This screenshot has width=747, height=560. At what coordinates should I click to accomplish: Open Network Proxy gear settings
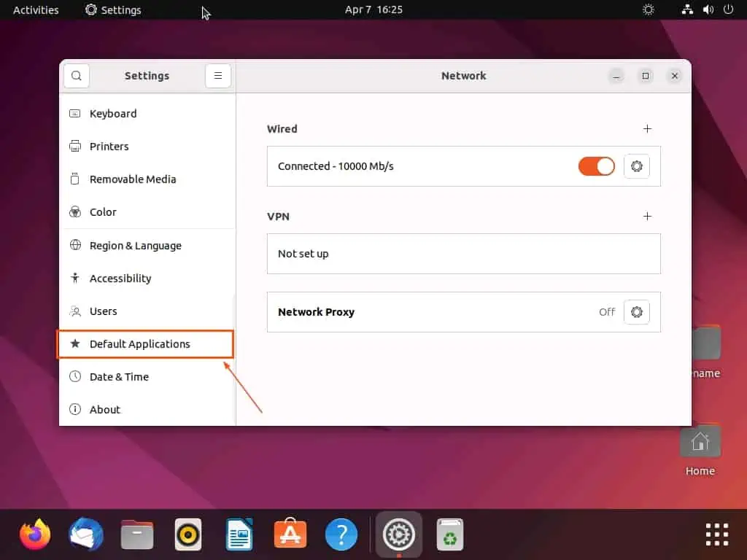point(637,312)
